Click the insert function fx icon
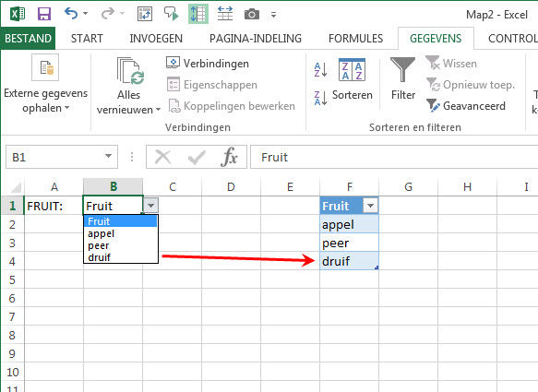 (229, 157)
